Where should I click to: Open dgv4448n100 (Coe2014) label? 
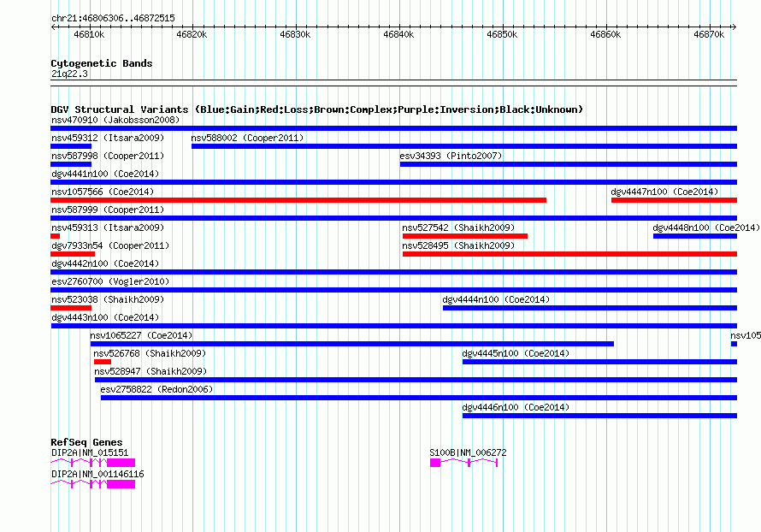coord(706,228)
